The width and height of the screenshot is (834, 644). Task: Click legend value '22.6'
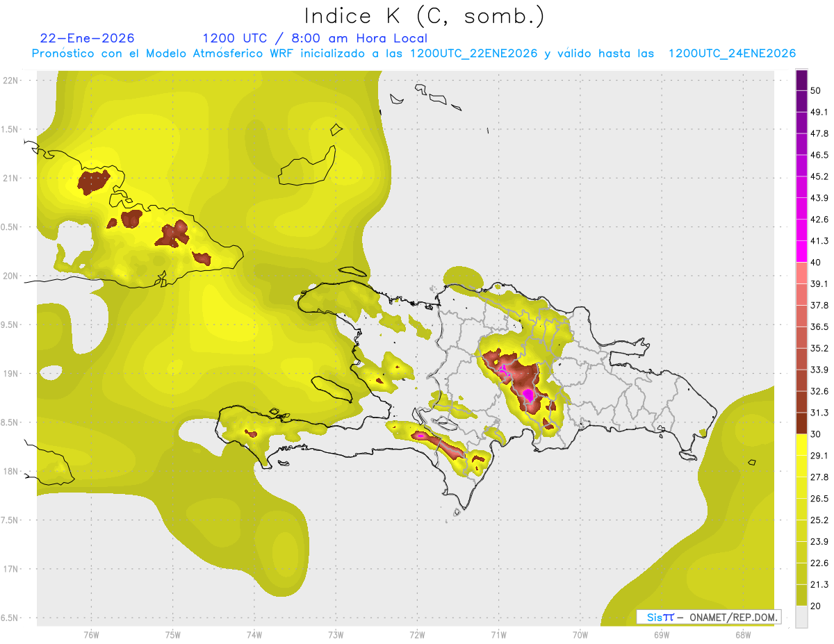coord(819,563)
